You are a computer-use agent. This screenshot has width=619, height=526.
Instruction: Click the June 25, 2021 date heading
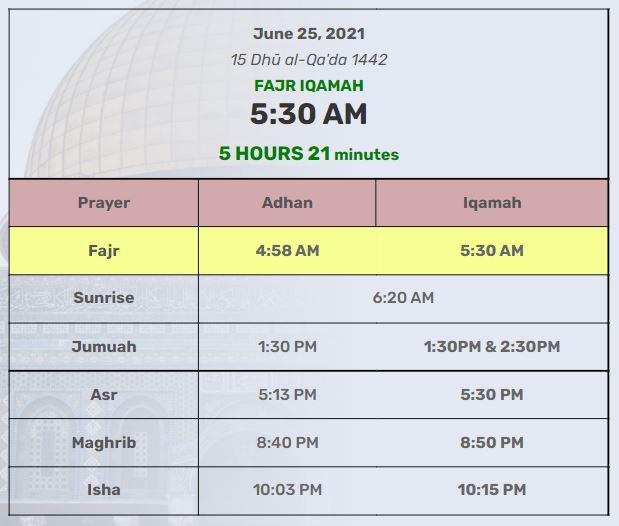pos(309,34)
